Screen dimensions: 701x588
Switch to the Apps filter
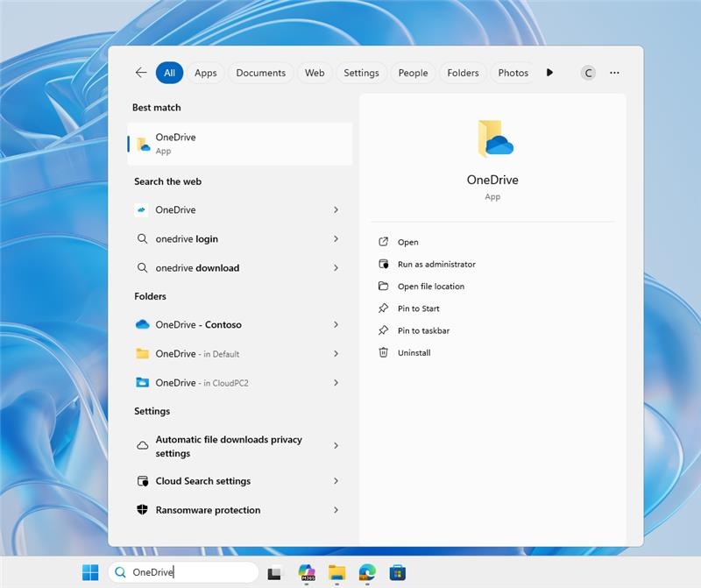click(206, 73)
